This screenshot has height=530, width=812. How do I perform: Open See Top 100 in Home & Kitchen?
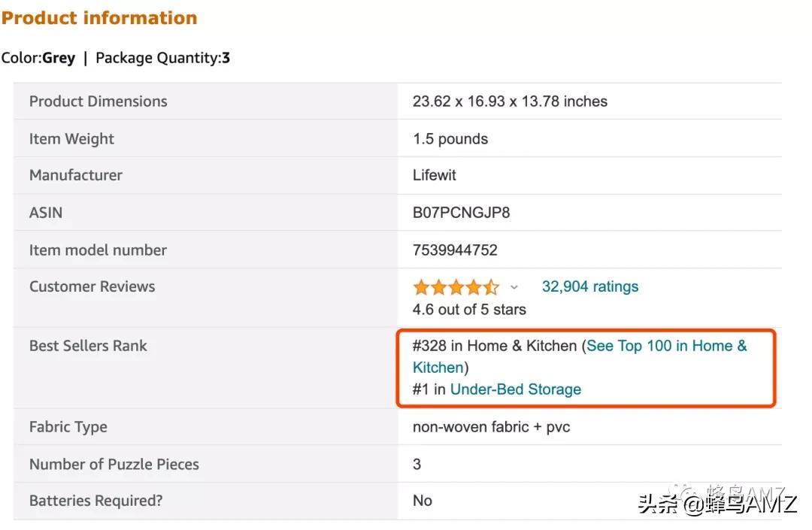666,346
